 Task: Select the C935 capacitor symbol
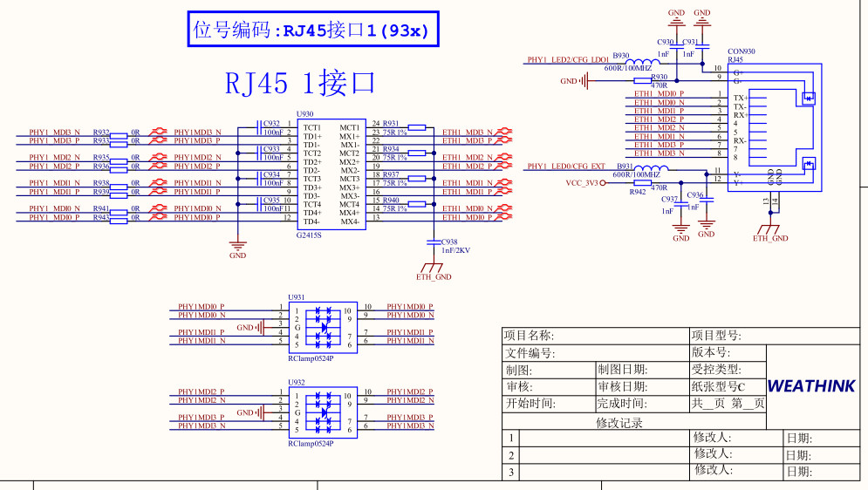[x=259, y=204]
